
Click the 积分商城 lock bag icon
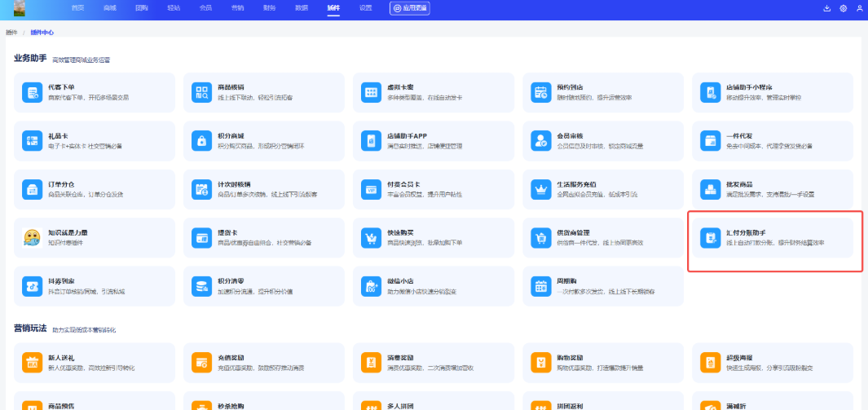(201, 140)
